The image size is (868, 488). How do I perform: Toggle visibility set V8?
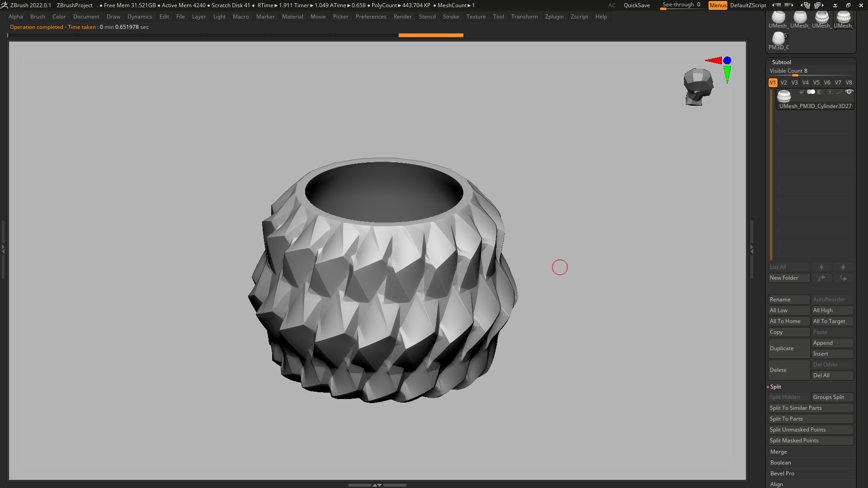(x=849, y=83)
